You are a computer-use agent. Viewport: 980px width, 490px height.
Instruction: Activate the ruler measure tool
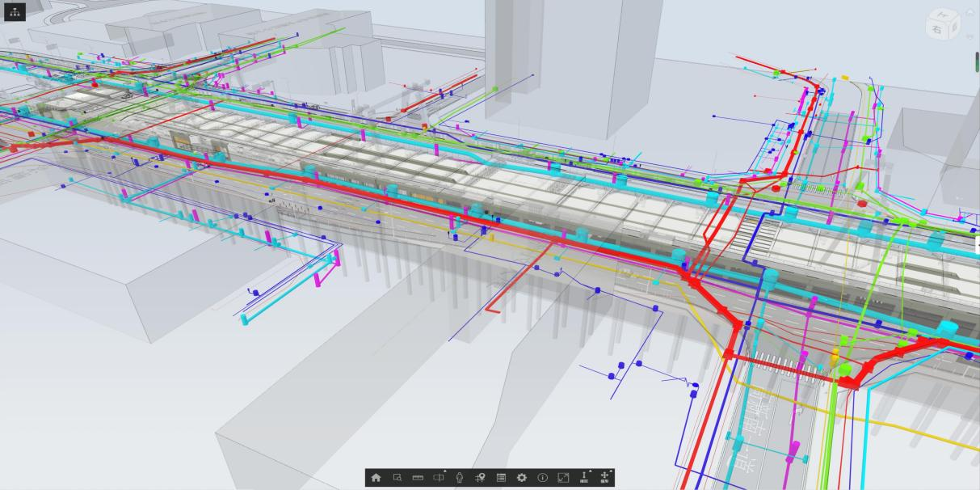point(418,478)
